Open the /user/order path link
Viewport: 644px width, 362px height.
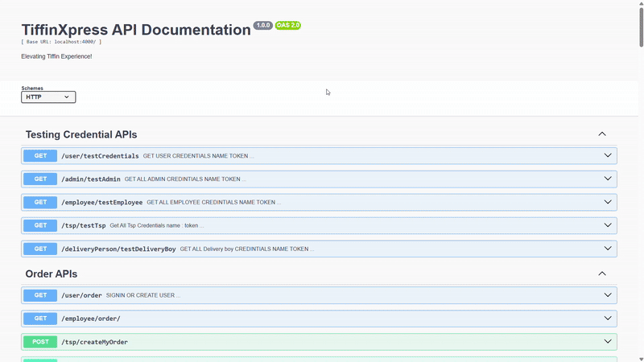(x=81, y=295)
